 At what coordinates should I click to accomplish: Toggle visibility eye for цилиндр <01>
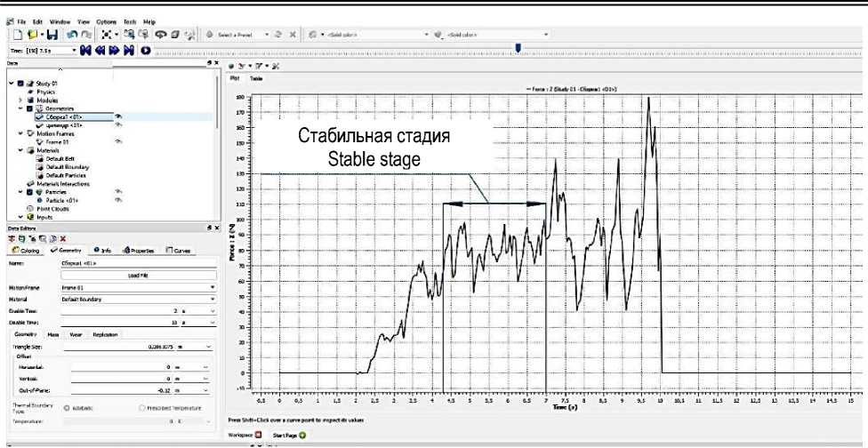coord(118,125)
